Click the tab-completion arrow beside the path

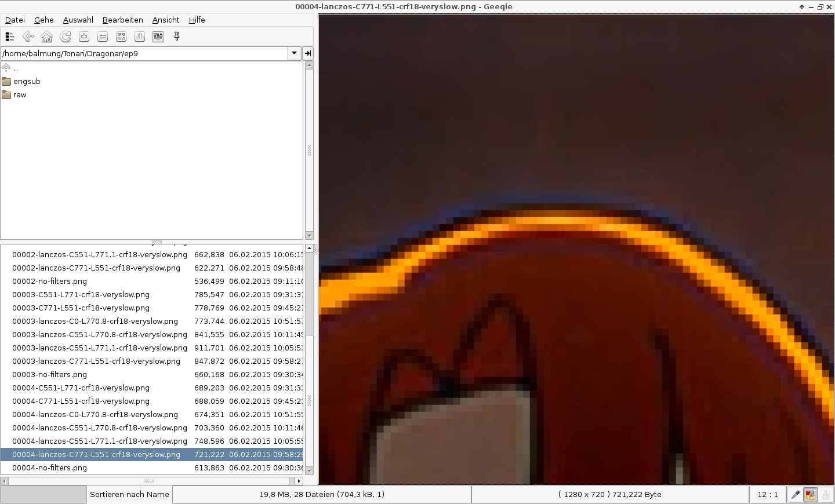pos(308,53)
